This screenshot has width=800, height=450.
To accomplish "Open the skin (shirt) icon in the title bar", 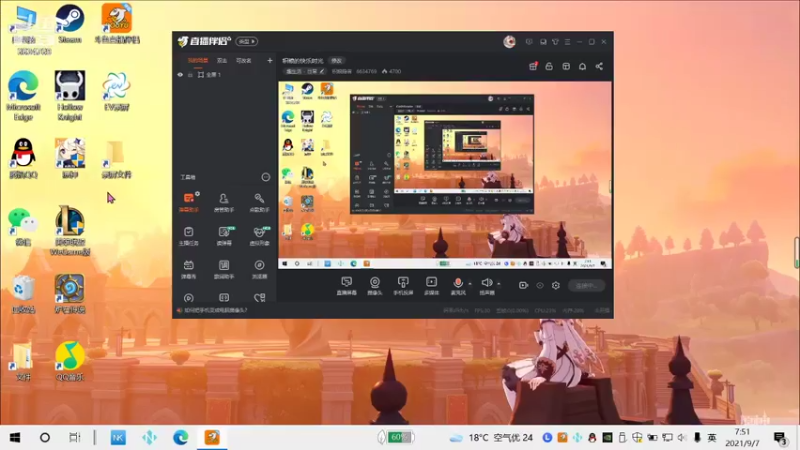I will pos(555,42).
